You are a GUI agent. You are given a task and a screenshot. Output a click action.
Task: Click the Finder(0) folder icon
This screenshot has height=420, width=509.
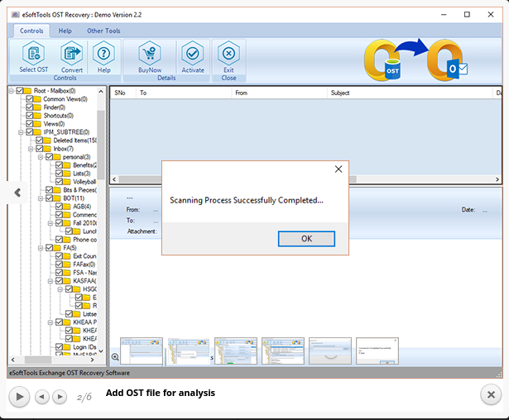point(37,107)
